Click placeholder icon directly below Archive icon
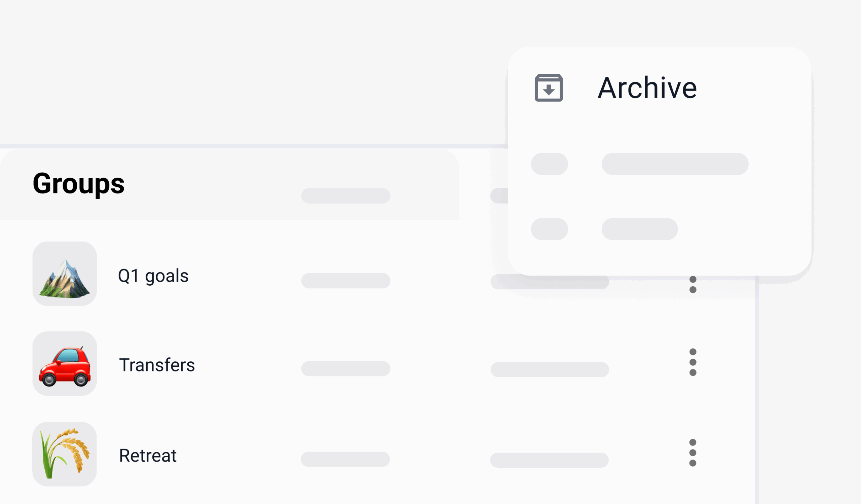The image size is (861, 504). tap(550, 164)
